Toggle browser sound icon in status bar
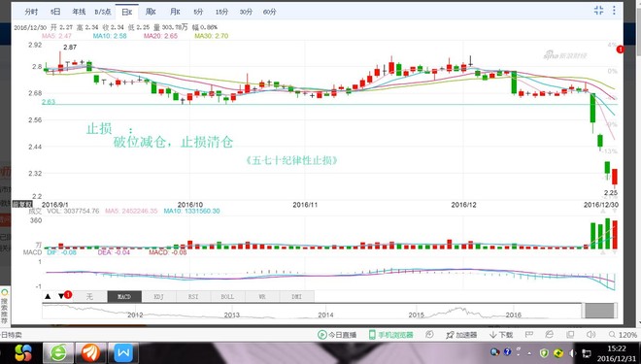 590,335
